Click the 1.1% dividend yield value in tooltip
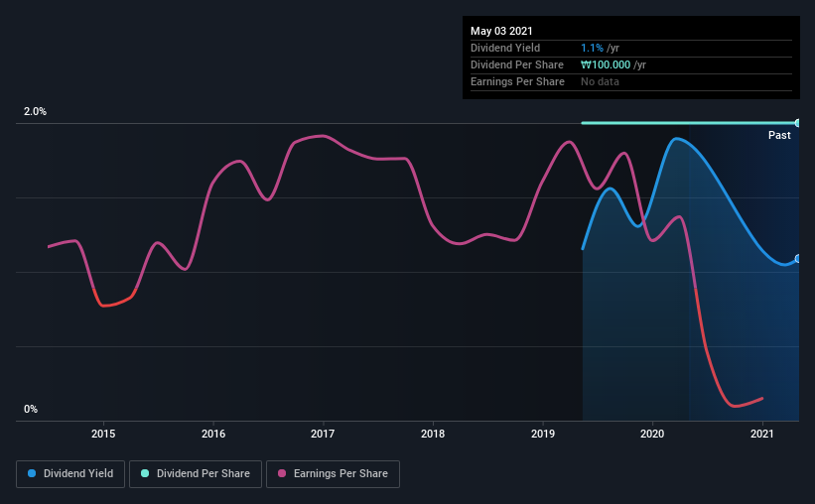815x504 pixels. pyautogui.click(x=592, y=48)
